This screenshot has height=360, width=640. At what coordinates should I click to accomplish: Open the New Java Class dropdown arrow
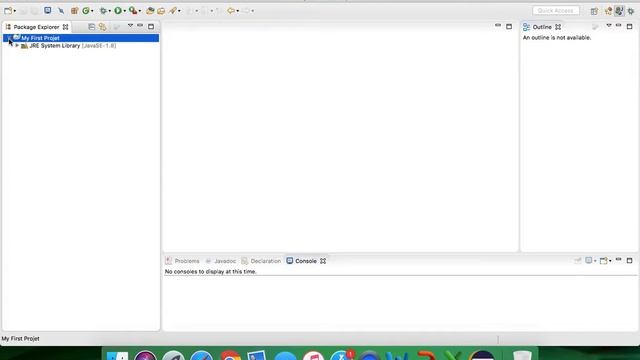click(x=92, y=11)
